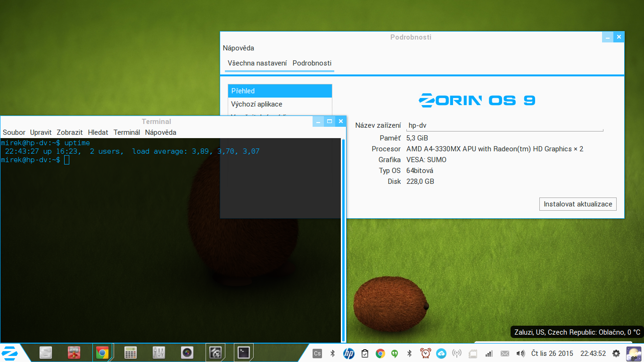Viewport: 644px width, 362px height.
Task: Click the load average line in Terminal
Action: pos(132,151)
